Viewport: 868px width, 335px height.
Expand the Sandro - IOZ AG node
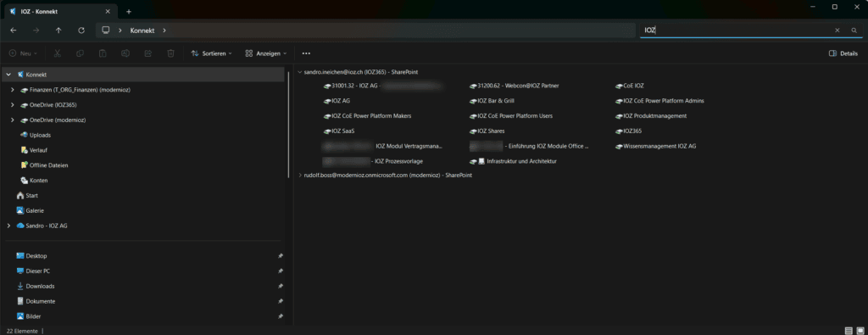tap(8, 226)
